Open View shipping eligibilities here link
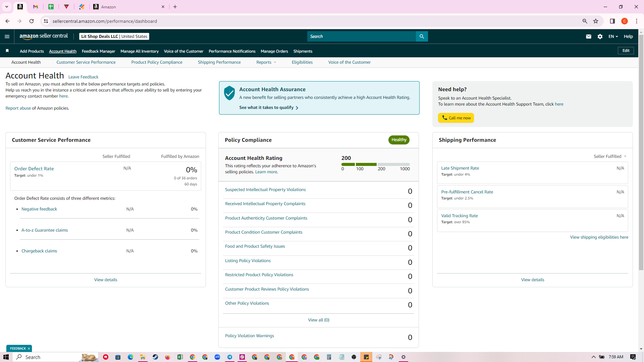644x362 pixels. [599, 237]
